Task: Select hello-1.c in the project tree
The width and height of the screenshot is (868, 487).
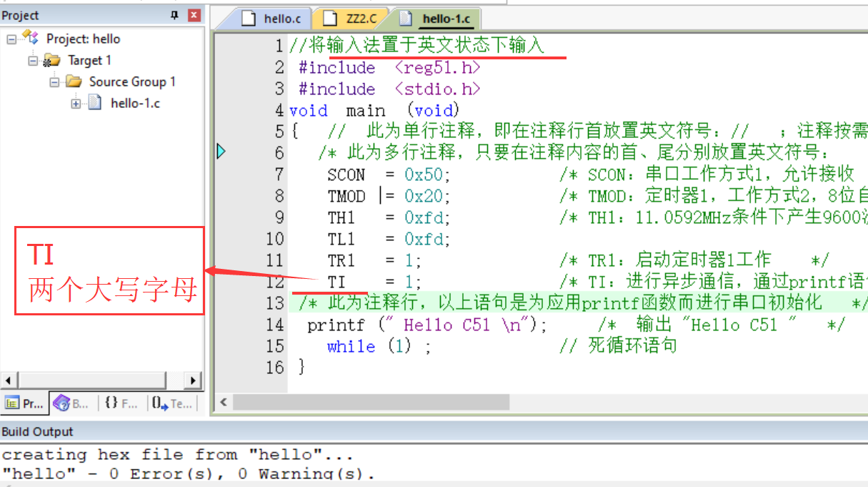Action: pyautogui.click(x=135, y=104)
